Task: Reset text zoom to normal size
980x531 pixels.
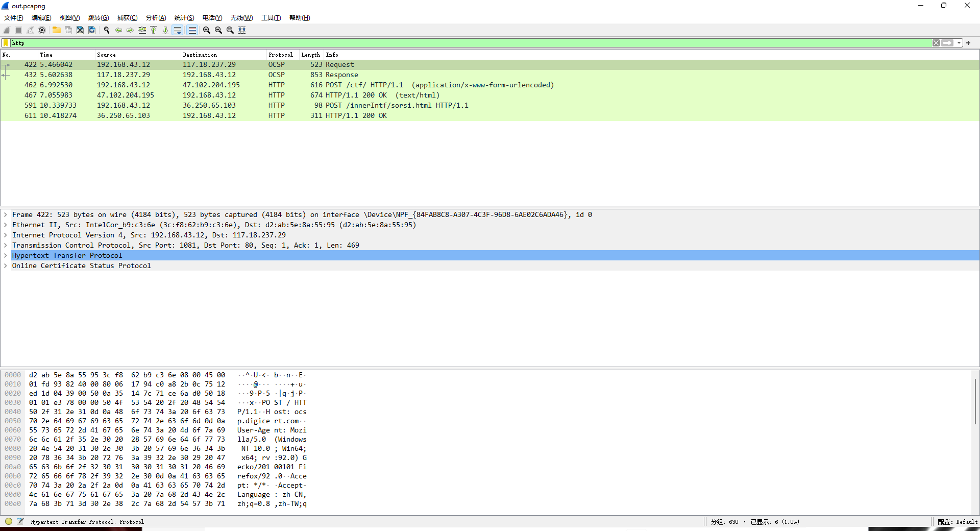Action: coord(230,30)
